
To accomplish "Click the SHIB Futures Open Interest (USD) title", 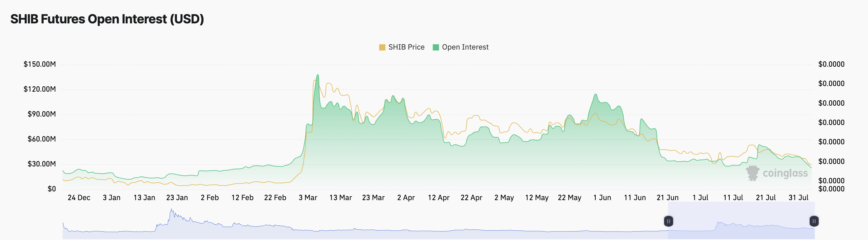I will 107,19.
